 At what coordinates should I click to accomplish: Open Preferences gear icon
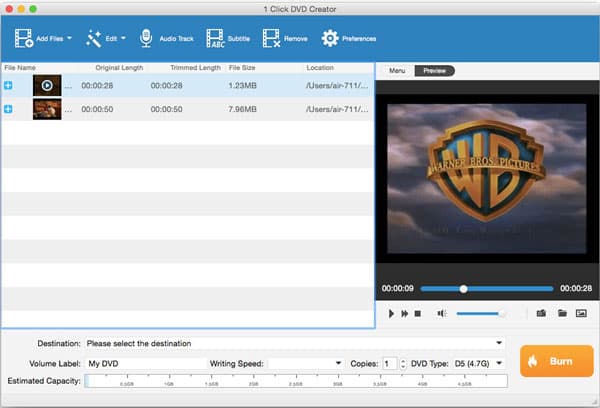click(x=330, y=38)
